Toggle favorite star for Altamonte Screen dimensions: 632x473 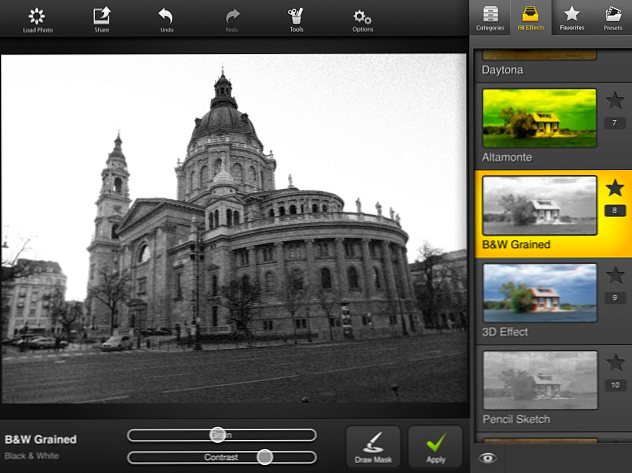(x=615, y=101)
